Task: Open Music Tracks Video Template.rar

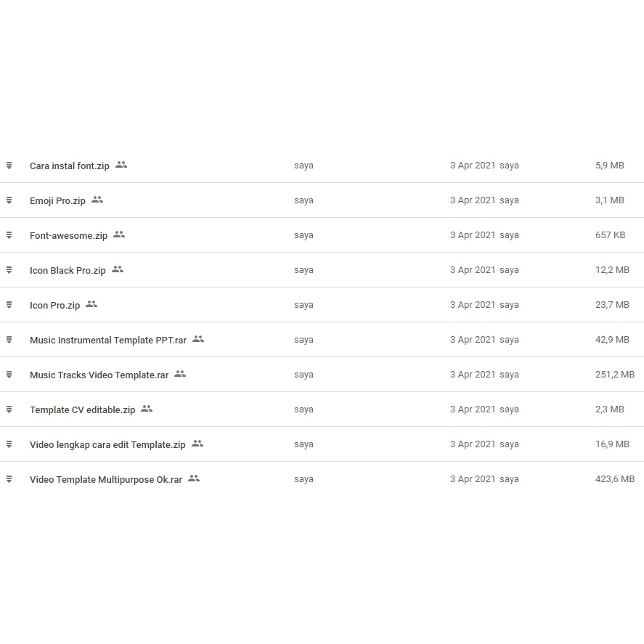Action: click(x=99, y=375)
